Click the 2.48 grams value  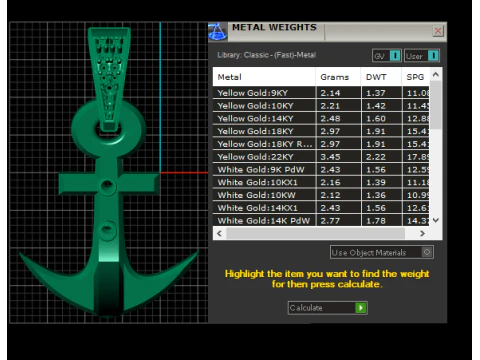(330, 119)
